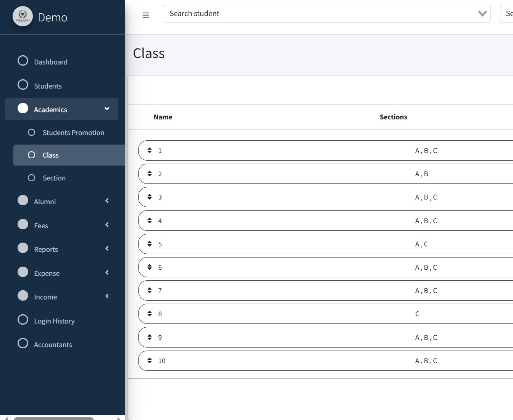The height and width of the screenshot is (420, 513).
Task: Click the Accountants circle icon
Action: [x=23, y=343]
